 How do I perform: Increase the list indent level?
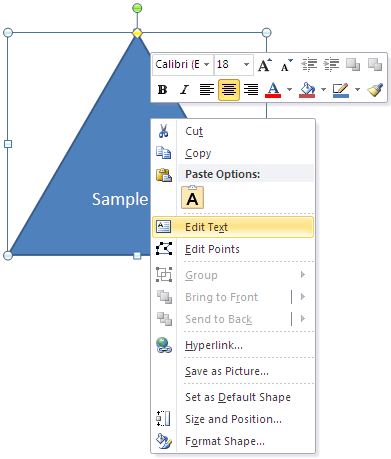[331, 64]
